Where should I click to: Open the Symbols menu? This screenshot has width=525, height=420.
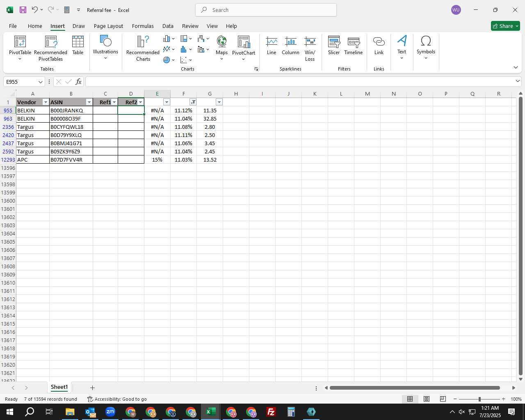click(426, 47)
